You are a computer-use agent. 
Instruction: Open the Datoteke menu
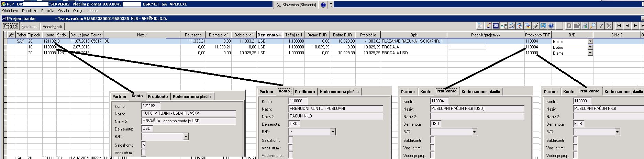pyautogui.click(x=30, y=11)
